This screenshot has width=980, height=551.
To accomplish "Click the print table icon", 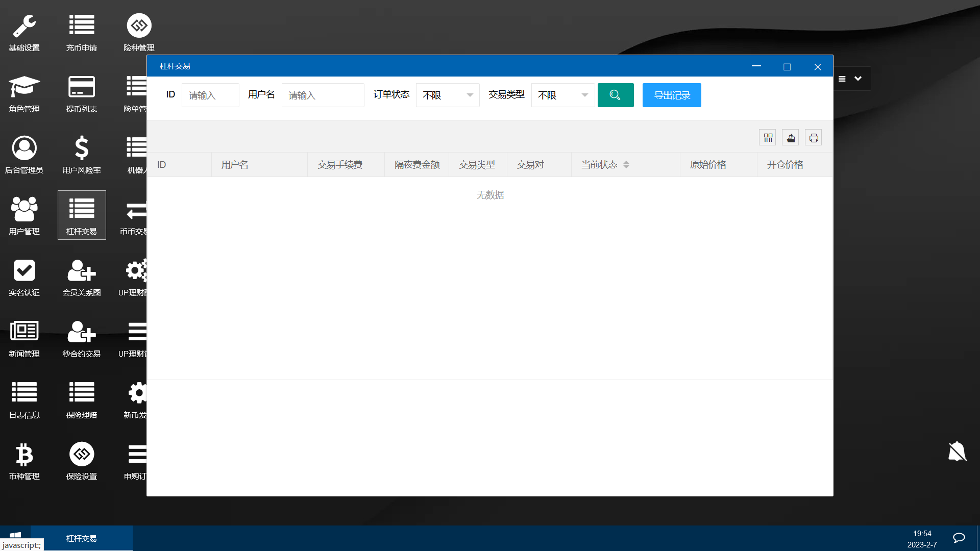I will [x=814, y=138].
